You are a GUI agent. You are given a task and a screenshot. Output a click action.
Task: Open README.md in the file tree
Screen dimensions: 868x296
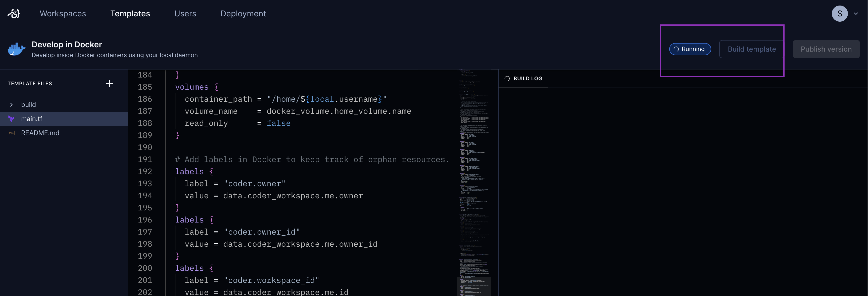tap(40, 133)
